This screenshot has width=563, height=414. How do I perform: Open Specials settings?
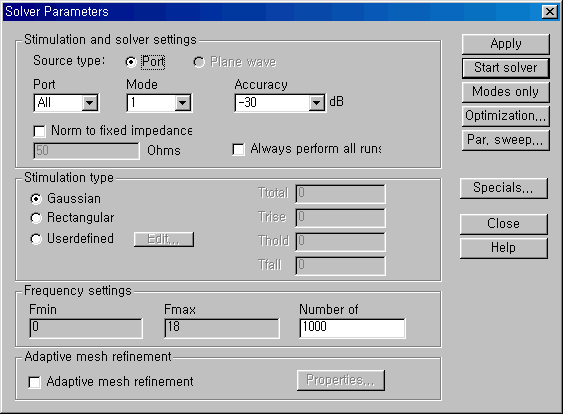[504, 188]
